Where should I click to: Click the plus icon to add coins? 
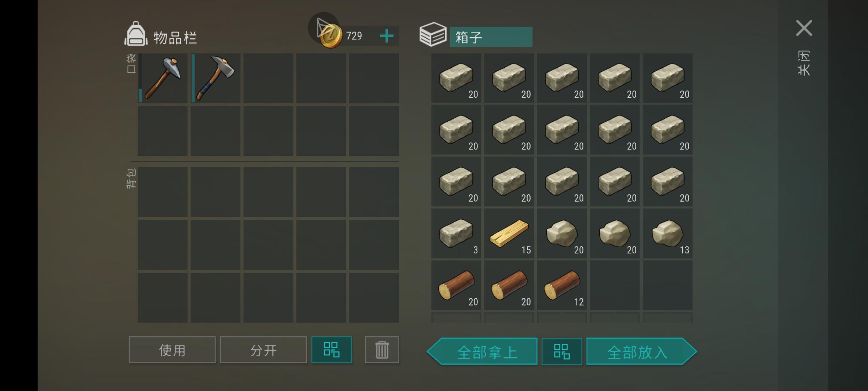(387, 36)
